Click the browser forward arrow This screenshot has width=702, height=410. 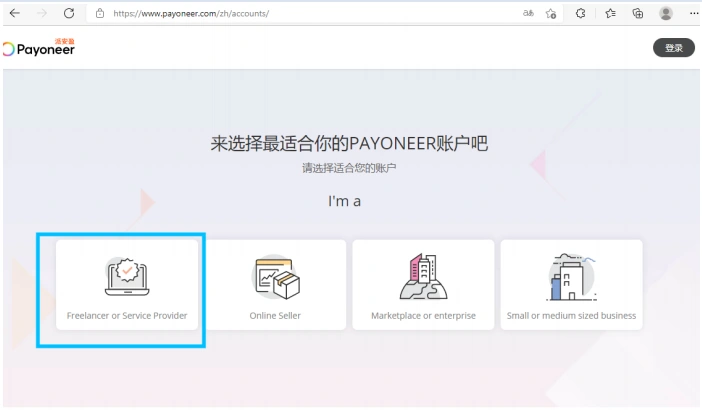tap(42, 13)
